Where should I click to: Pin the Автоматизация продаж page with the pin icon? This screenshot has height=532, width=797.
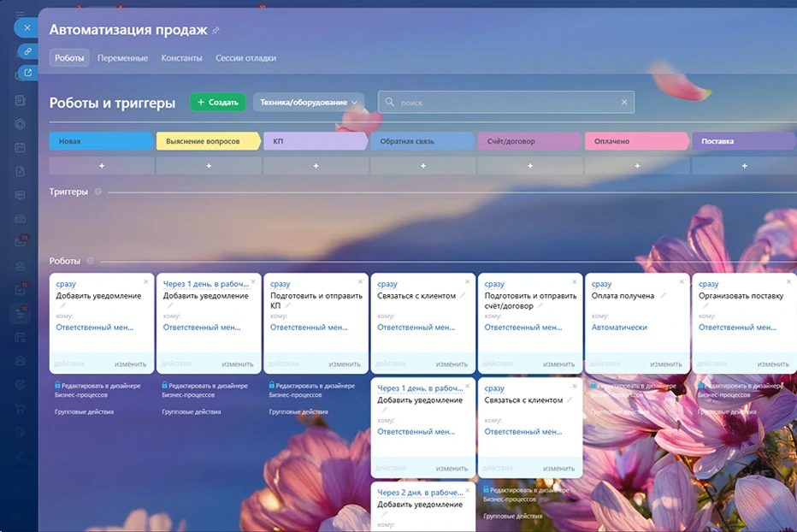(x=216, y=31)
